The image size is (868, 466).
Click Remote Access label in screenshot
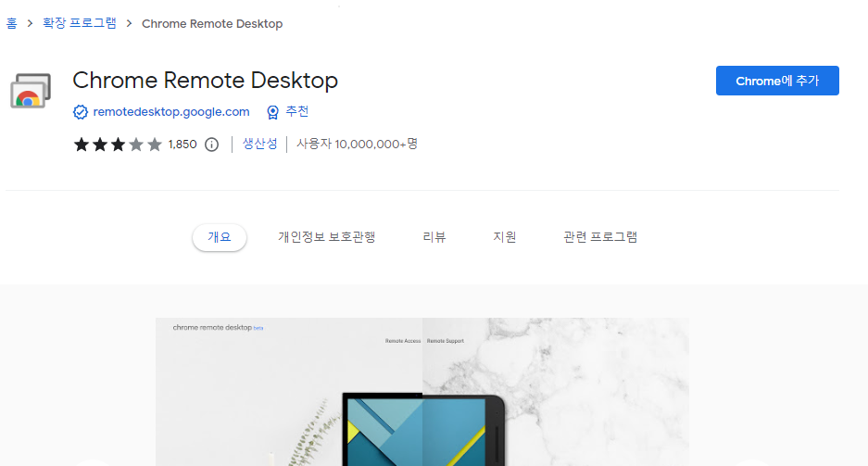pos(403,341)
